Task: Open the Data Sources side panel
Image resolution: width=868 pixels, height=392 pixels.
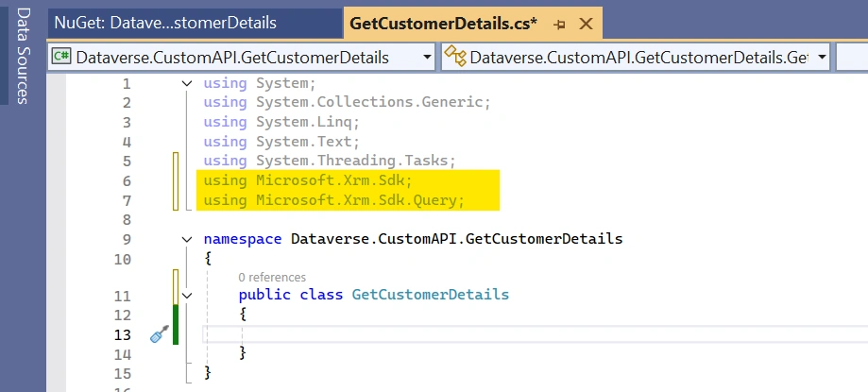Action: pos(23,56)
